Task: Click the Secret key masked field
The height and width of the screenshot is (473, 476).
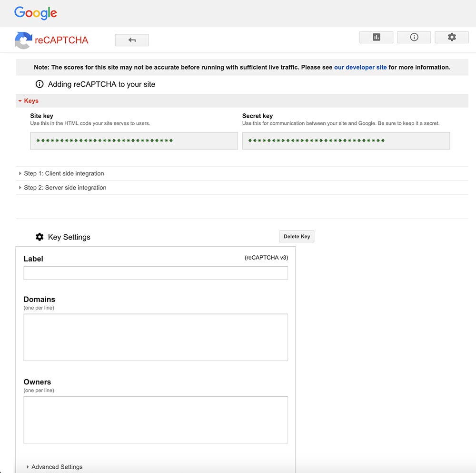Action: click(346, 141)
